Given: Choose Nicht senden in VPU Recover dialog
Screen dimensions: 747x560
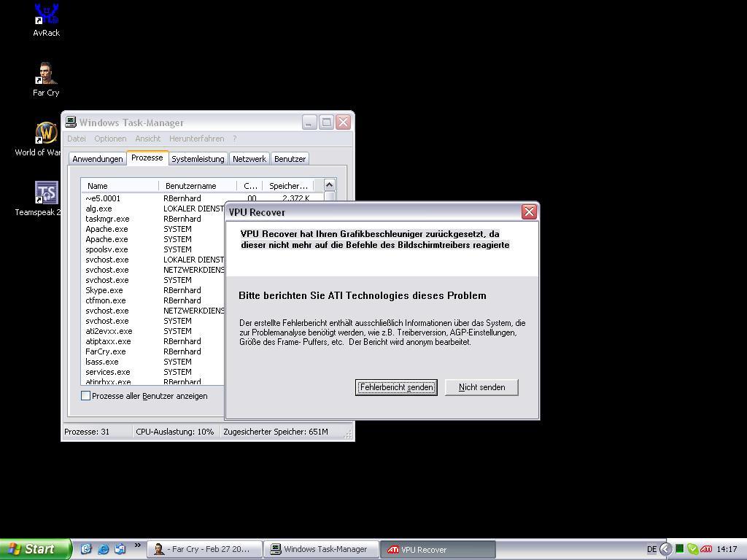Looking at the screenshot, I should (x=481, y=387).
